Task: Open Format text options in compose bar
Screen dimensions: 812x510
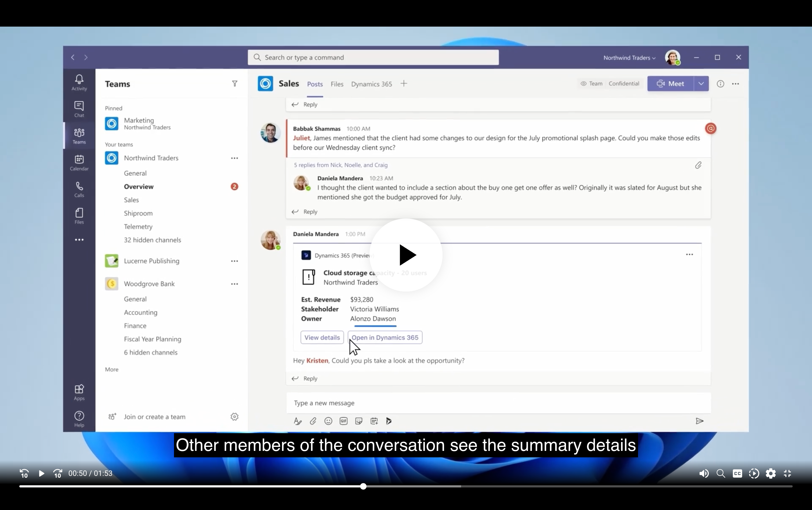Action: [298, 421]
